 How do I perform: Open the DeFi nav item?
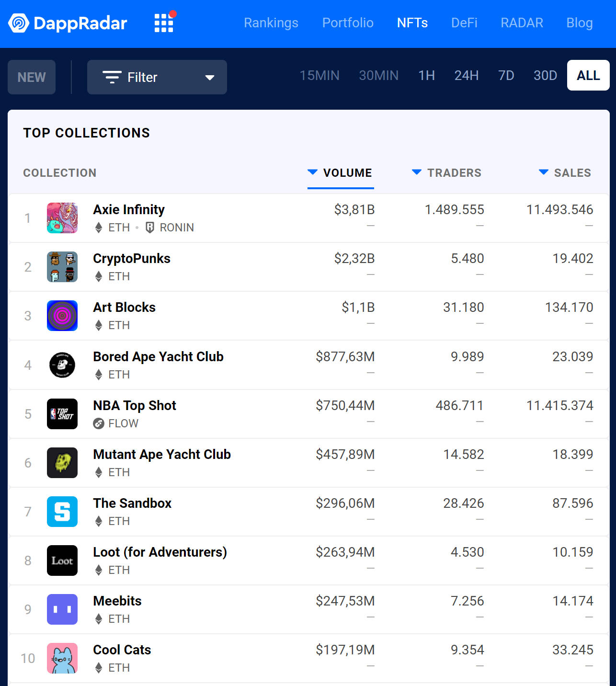464,23
